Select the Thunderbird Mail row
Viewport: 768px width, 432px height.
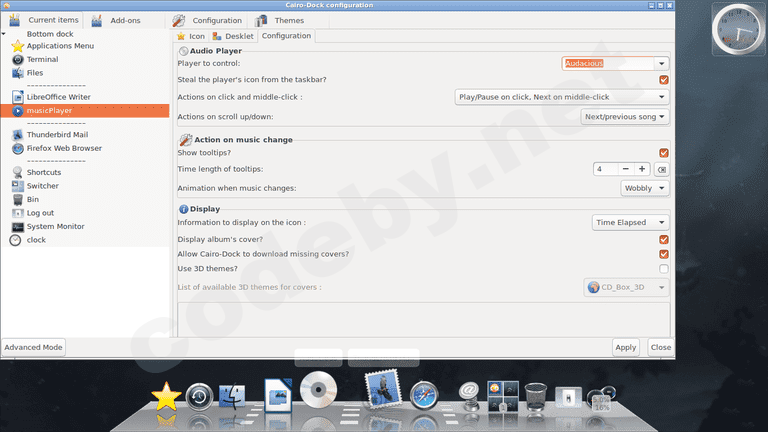coord(85,135)
